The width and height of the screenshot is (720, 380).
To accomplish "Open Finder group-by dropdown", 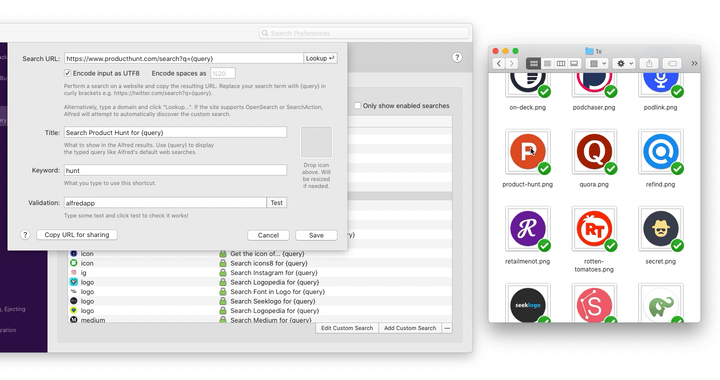I will (x=598, y=64).
